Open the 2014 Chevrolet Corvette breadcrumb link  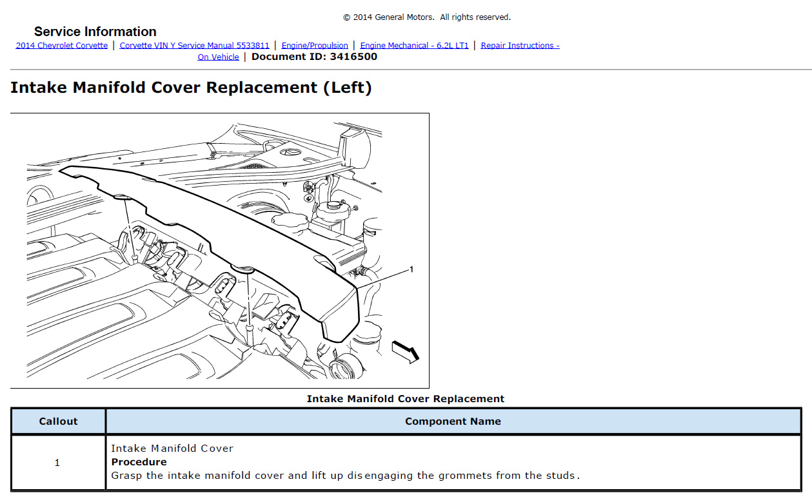(62, 46)
